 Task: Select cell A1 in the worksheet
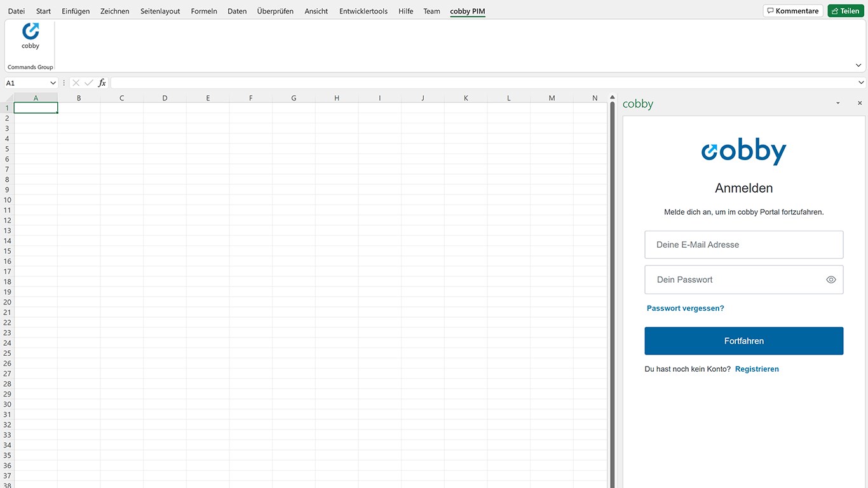36,108
